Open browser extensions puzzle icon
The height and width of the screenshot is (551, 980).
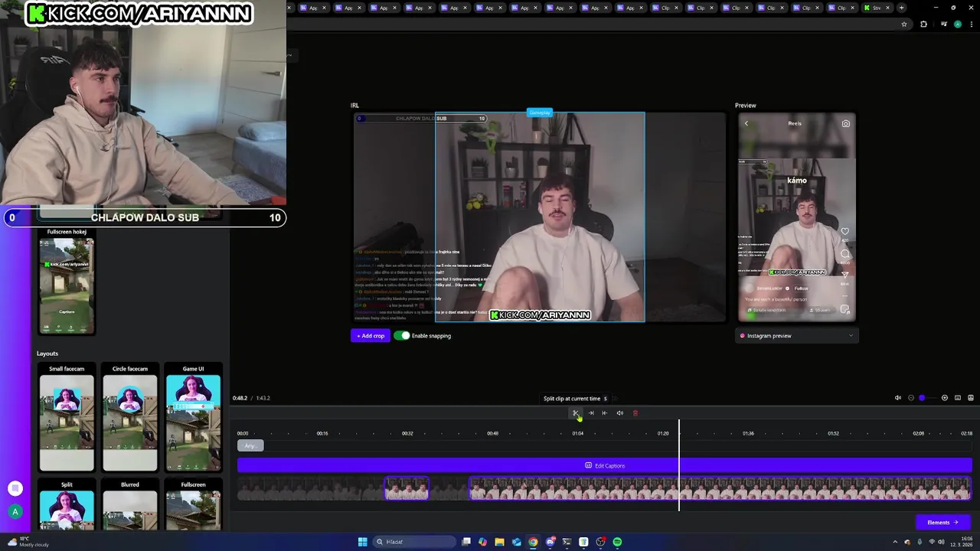(923, 24)
